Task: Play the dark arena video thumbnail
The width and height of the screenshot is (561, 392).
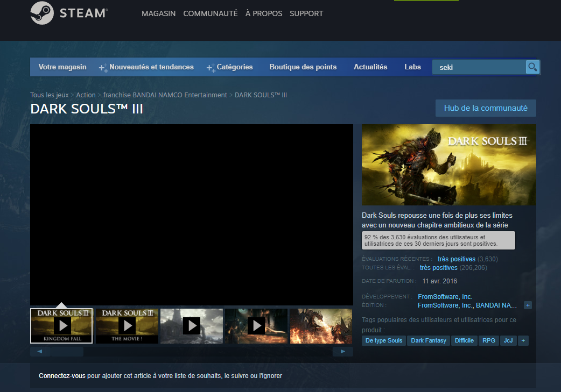Action: [x=256, y=326]
